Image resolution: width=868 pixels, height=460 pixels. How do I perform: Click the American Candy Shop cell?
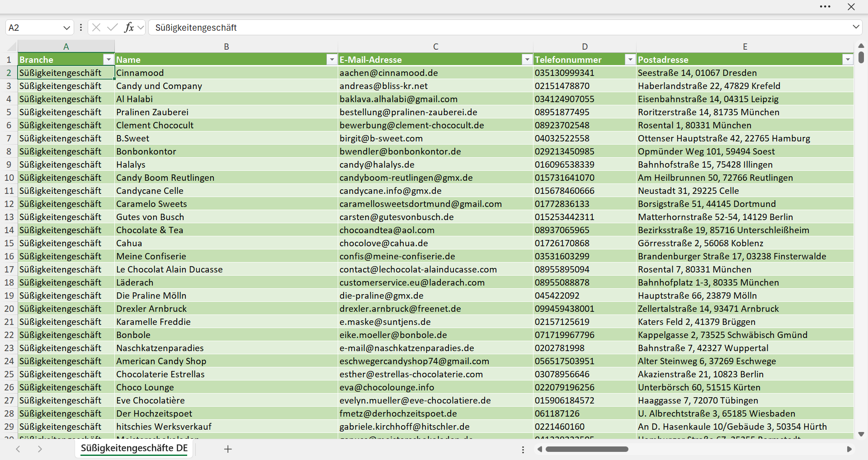[226, 361]
